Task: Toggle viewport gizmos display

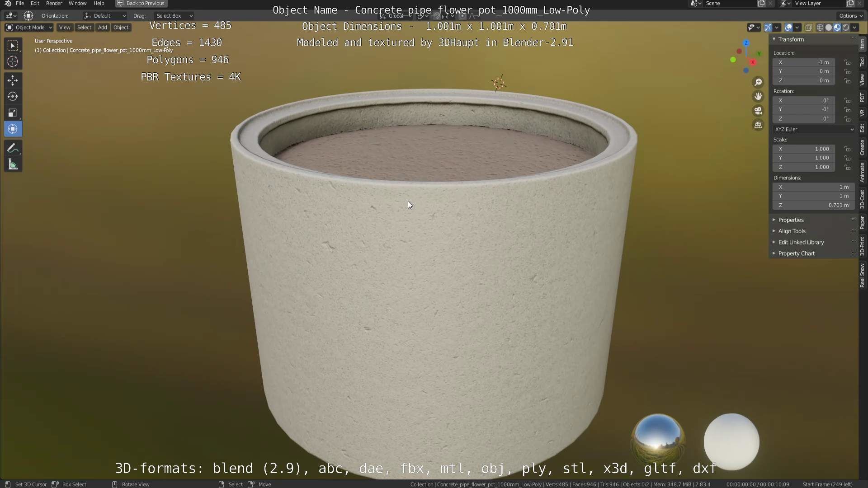Action: tap(768, 28)
